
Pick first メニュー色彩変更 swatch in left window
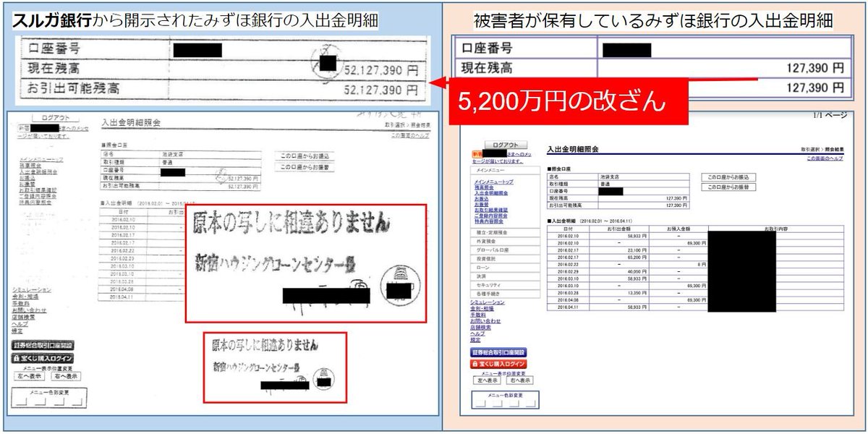point(22,402)
